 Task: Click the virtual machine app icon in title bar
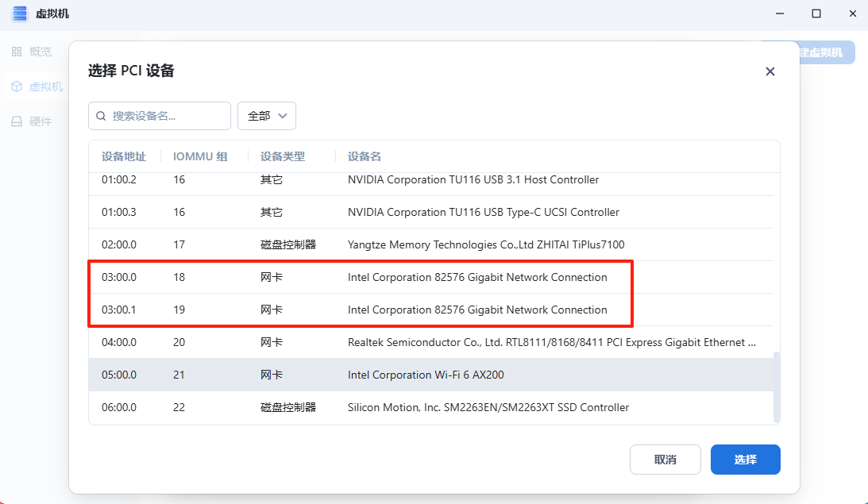pos(19,13)
